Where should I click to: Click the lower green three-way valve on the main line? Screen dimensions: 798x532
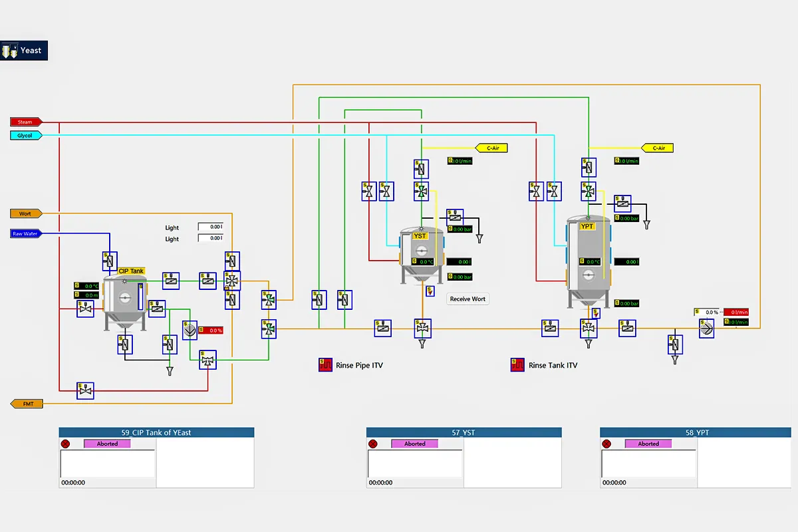coord(268,328)
